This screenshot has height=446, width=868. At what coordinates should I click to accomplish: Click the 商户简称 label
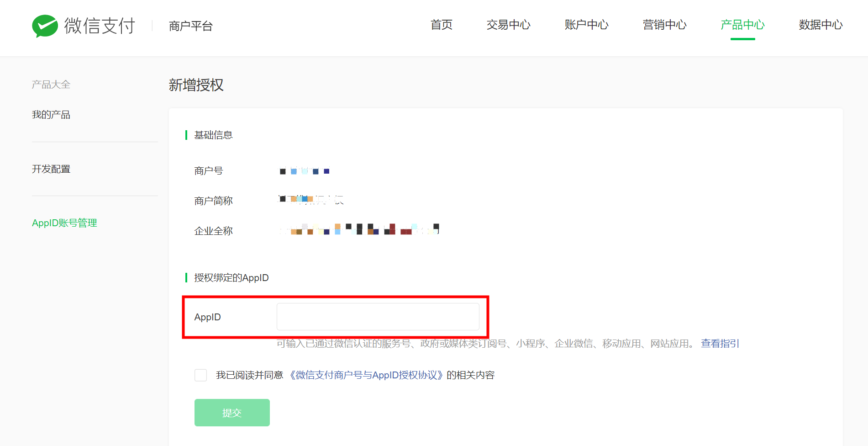point(213,201)
